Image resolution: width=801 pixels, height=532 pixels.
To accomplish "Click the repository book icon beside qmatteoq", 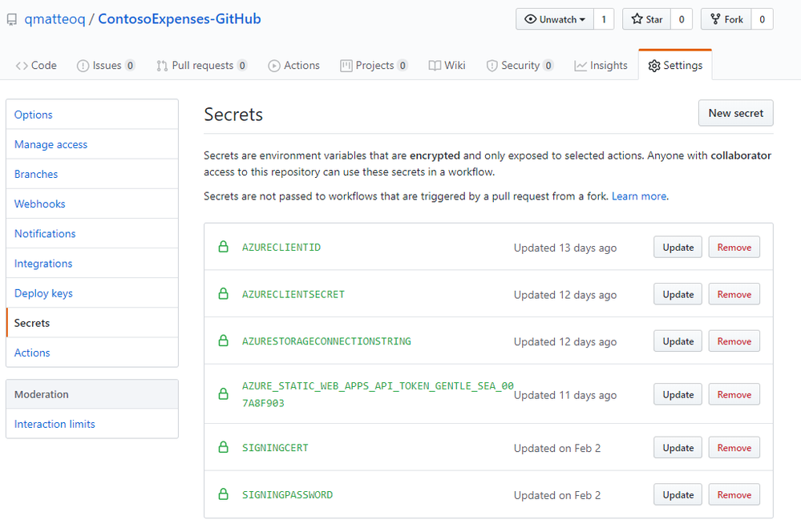I will pyautogui.click(x=12, y=20).
